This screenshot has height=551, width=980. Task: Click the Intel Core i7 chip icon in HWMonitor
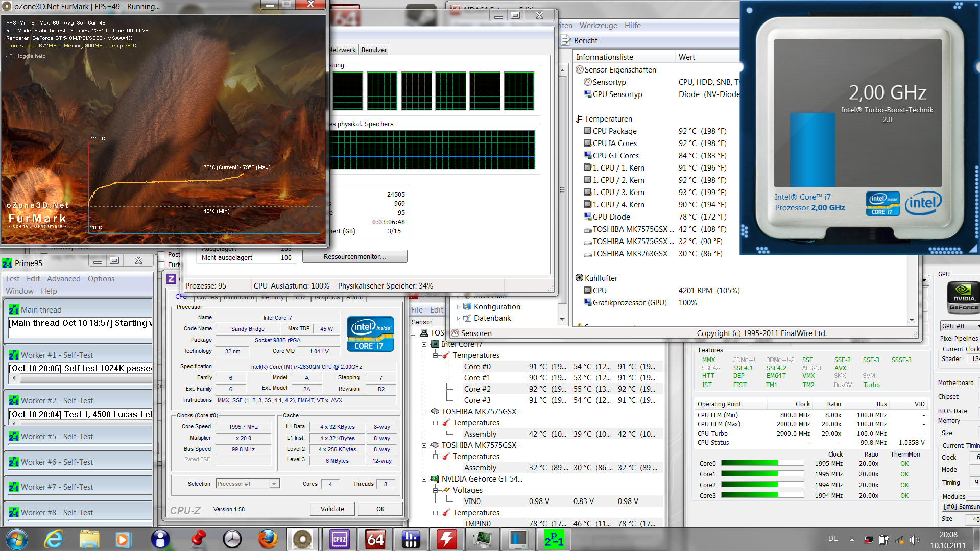click(x=436, y=344)
